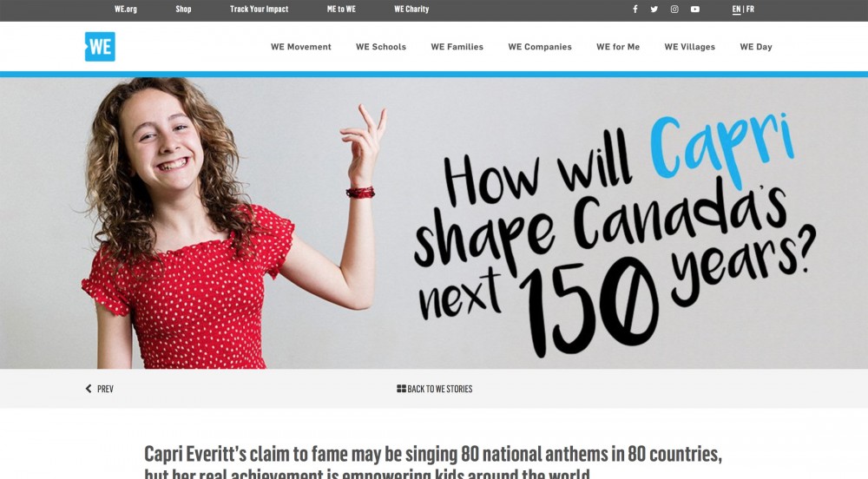Click the grid icon beside Back to WE Stories

tap(401, 389)
